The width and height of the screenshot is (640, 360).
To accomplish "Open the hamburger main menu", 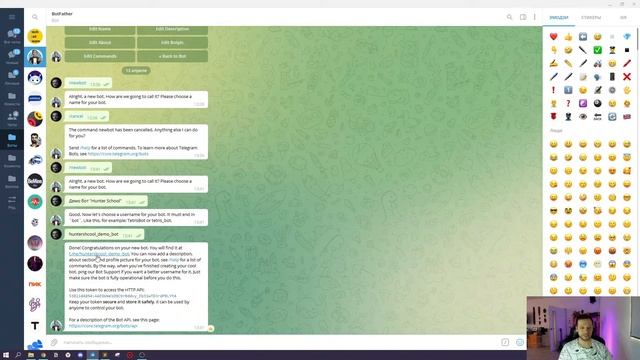I will tap(12, 17).
